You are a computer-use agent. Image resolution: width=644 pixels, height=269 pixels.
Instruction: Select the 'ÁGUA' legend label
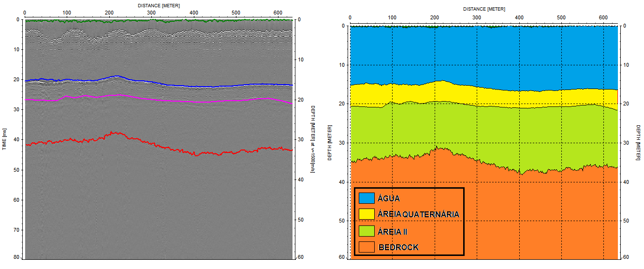point(389,198)
